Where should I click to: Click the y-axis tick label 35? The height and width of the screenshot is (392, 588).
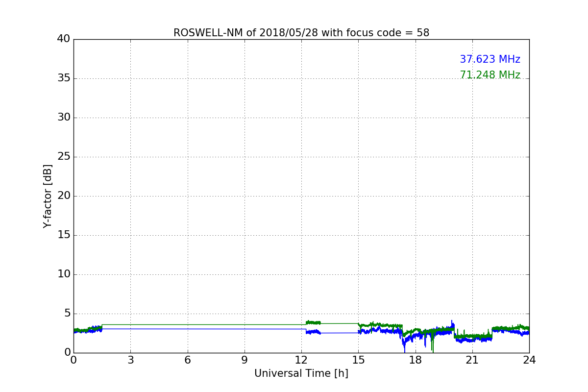click(64, 78)
